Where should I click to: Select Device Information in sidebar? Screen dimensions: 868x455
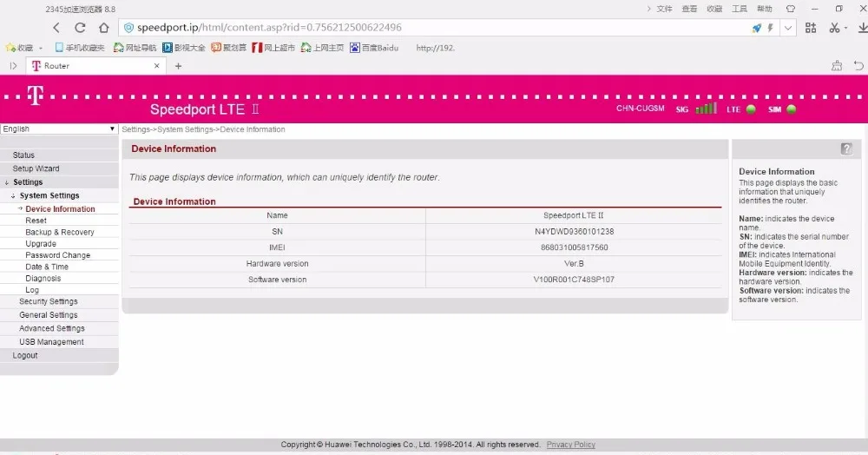point(61,208)
